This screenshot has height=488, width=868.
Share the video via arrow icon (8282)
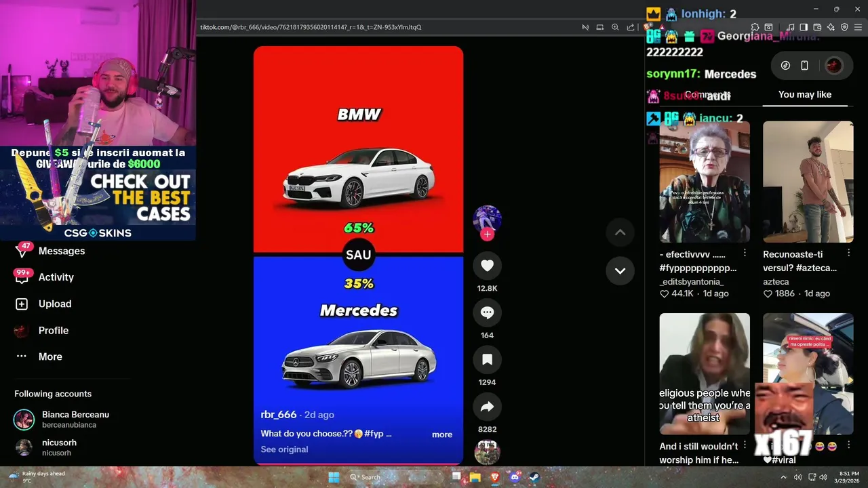(x=487, y=407)
